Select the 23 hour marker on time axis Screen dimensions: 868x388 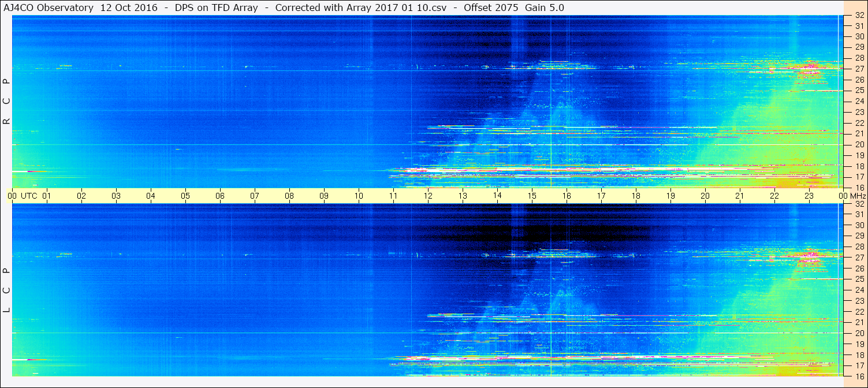click(809, 196)
